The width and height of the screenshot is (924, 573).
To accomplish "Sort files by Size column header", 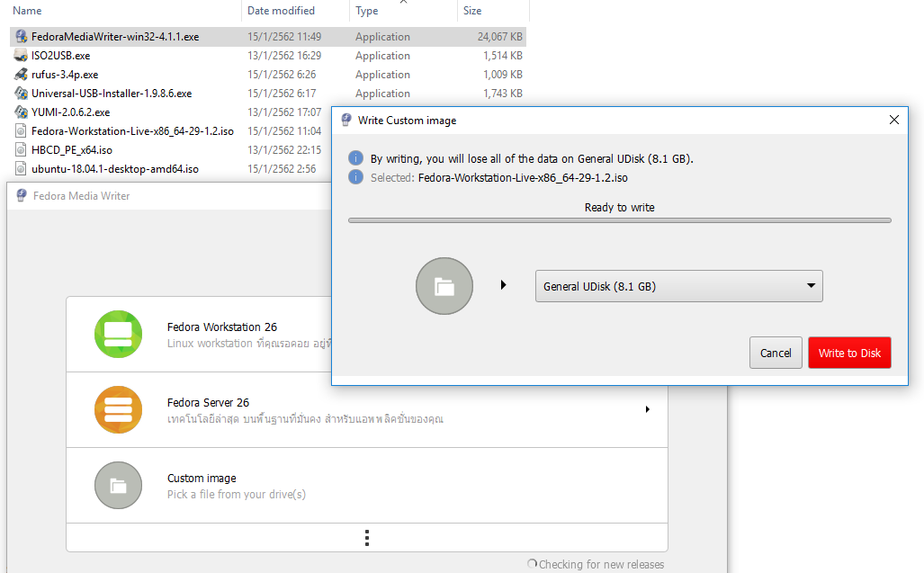I will coord(472,11).
